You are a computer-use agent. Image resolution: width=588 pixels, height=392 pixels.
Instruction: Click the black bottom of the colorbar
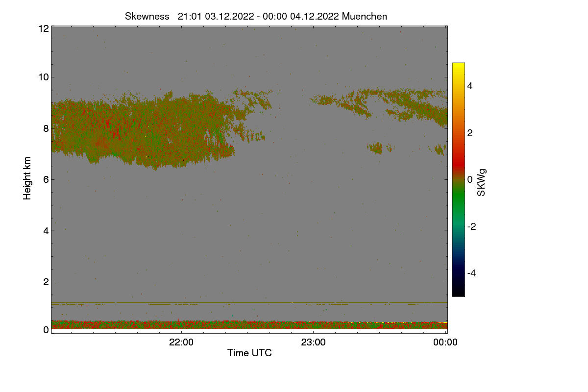pos(458,292)
